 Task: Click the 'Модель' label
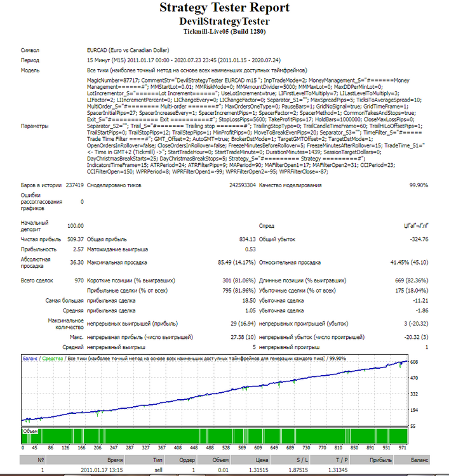click(30, 70)
